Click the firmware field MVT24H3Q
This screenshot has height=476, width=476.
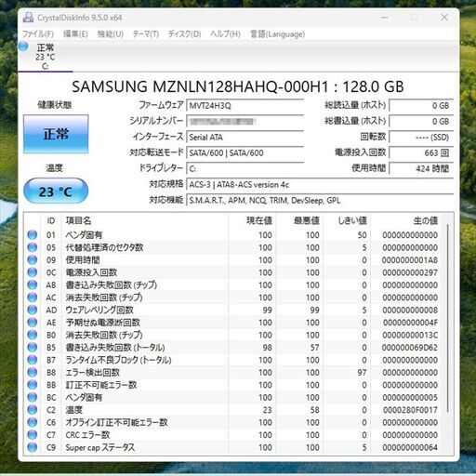(x=245, y=106)
